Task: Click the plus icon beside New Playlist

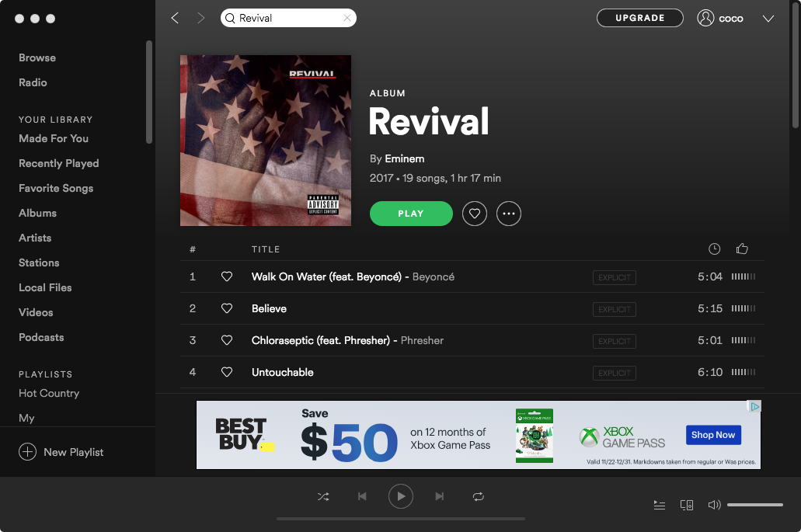Action: [x=28, y=452]
